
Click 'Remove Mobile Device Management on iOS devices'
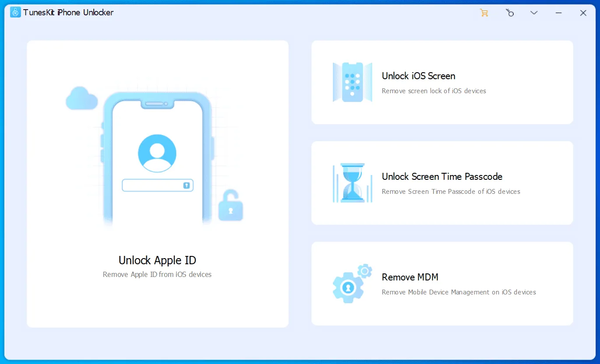pos(459,292)
